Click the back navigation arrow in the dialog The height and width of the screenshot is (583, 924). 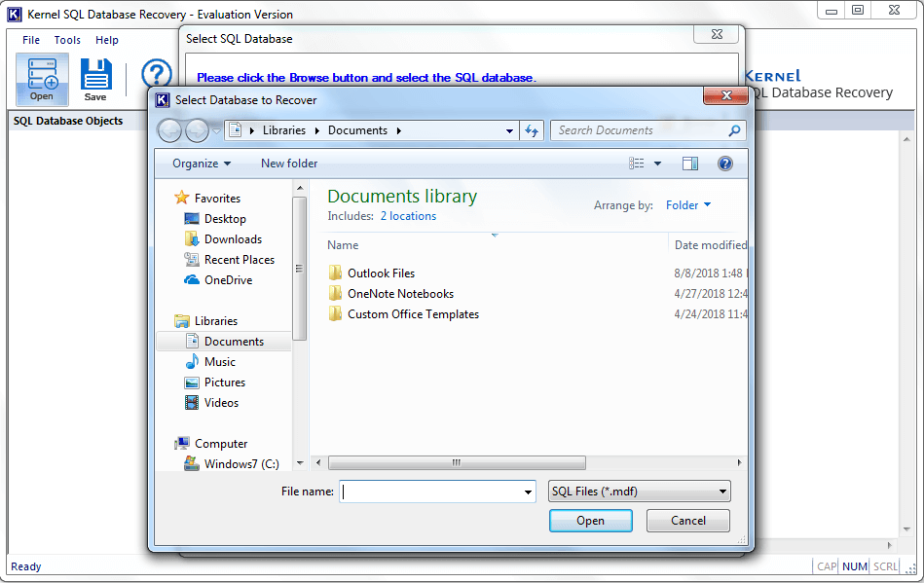point(169,129)
